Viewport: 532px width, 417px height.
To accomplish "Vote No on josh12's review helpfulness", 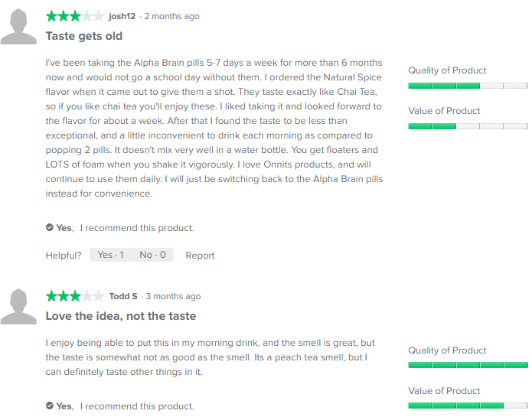I will pyautogui.click(x=152, y=255).
